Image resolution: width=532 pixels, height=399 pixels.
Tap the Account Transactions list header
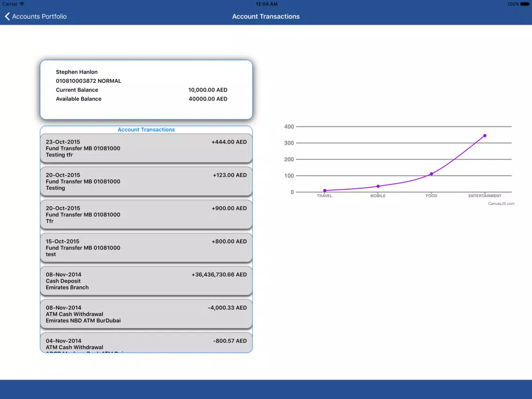[x=146, y=130]
